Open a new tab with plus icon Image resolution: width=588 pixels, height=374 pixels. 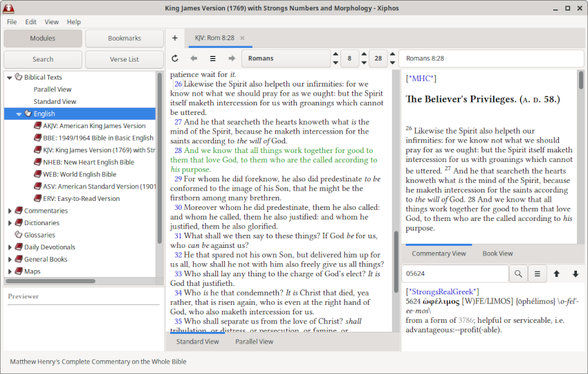pyautogui.click(x=175, y=38)
